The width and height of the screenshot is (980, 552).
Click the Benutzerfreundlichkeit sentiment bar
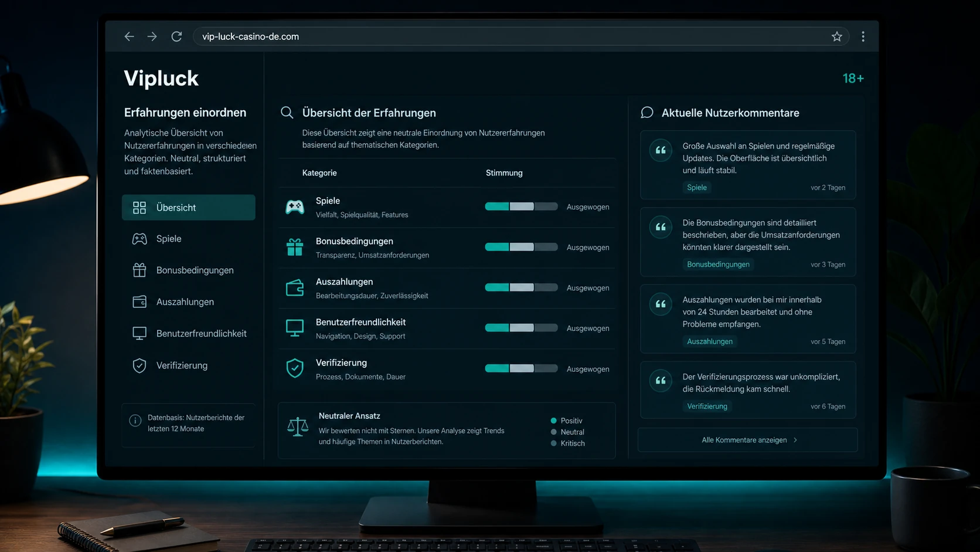(521, 328)
